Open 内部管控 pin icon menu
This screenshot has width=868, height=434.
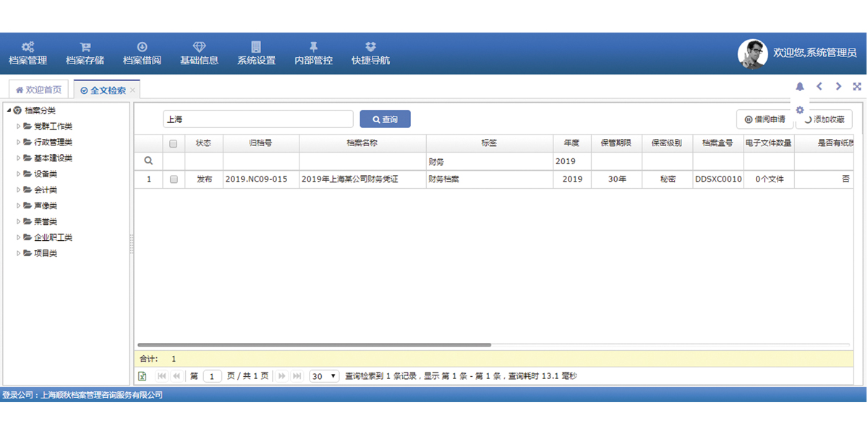313,47
